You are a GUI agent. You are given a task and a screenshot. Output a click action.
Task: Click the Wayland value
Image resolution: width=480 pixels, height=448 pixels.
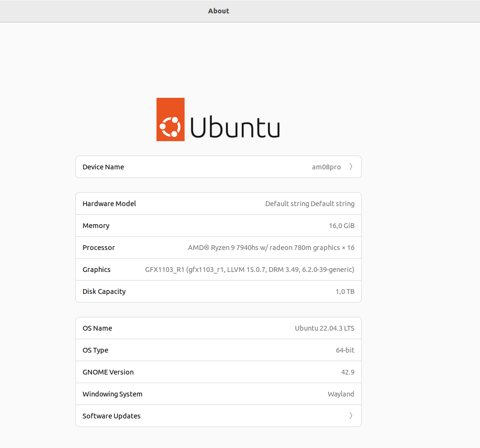pyautogui.click(x=341, y=394)
